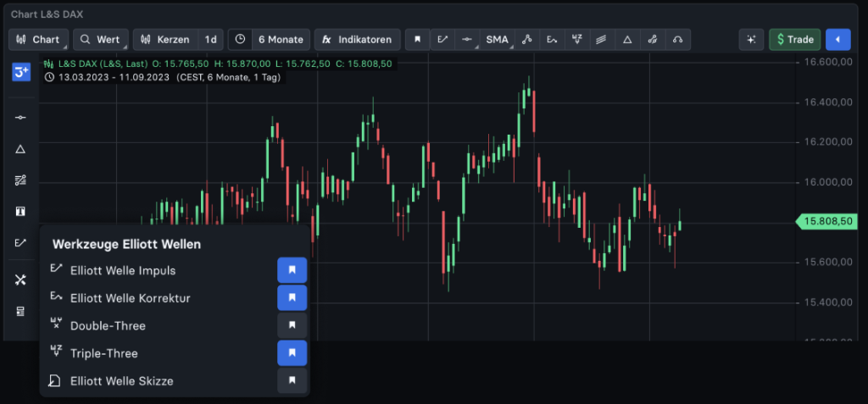The height and width of the screenshot is (404, 868).
Task: Bookmark the Double-Three tool
Action: pyautogui.click(x=292, y=326)
